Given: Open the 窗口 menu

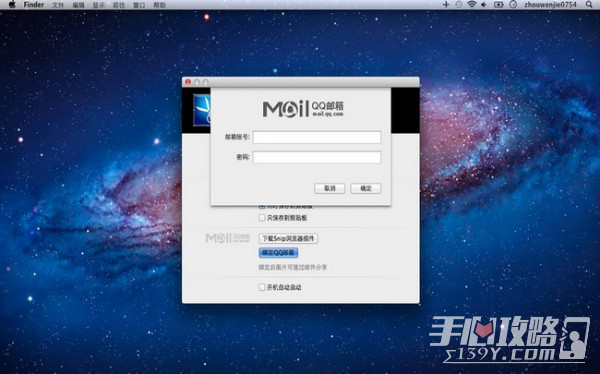Looking at the screenshot, I should 139,5.
